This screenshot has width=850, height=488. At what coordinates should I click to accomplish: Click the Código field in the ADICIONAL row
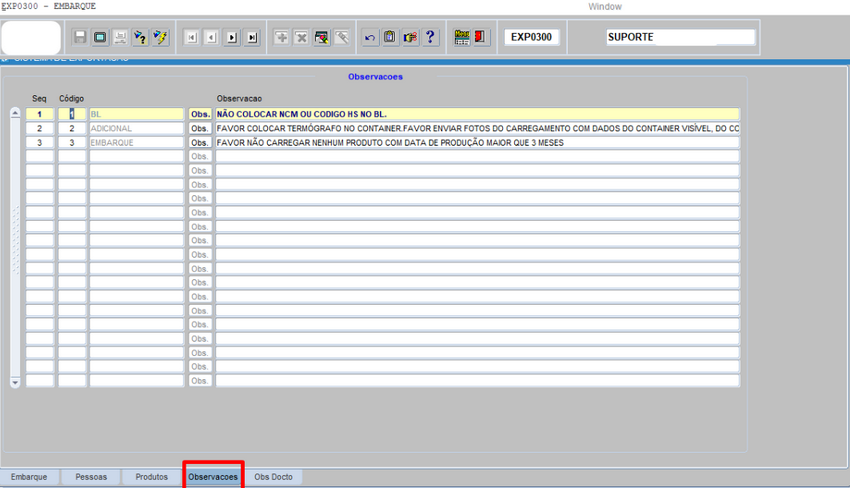[72, 129]
